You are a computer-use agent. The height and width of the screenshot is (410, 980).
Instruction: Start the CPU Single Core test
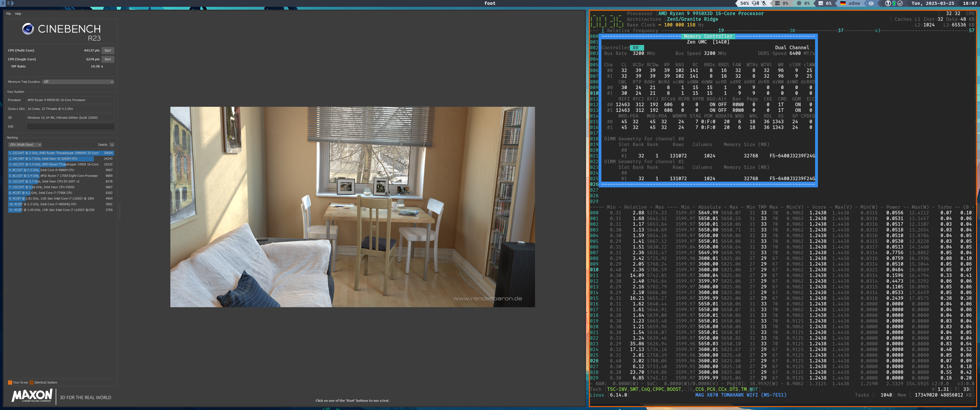click(108, 59)
